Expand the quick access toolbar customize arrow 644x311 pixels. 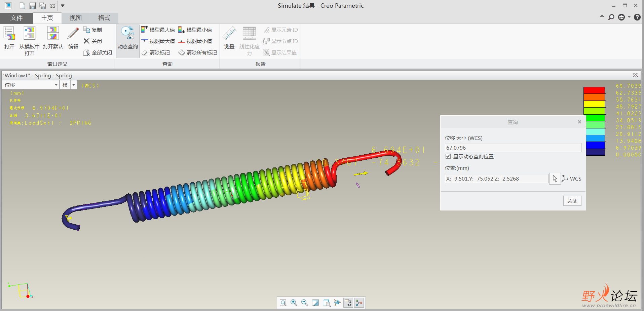63,6
